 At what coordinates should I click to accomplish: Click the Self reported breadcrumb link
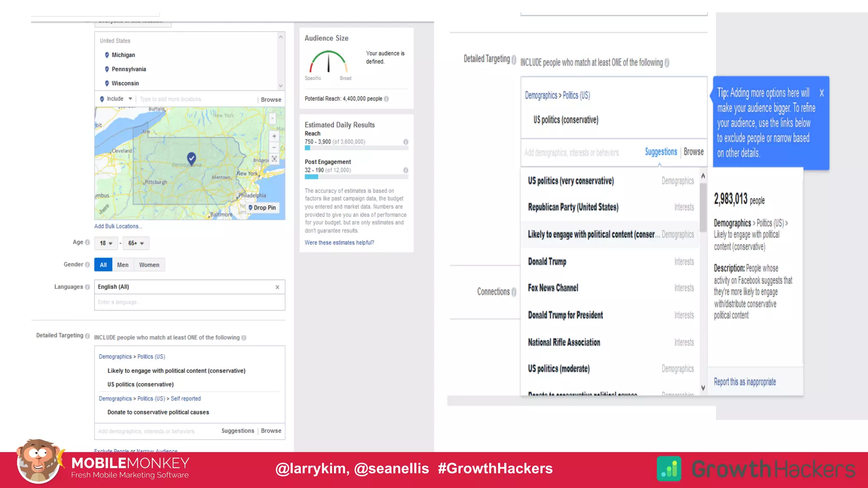(186, 399)
